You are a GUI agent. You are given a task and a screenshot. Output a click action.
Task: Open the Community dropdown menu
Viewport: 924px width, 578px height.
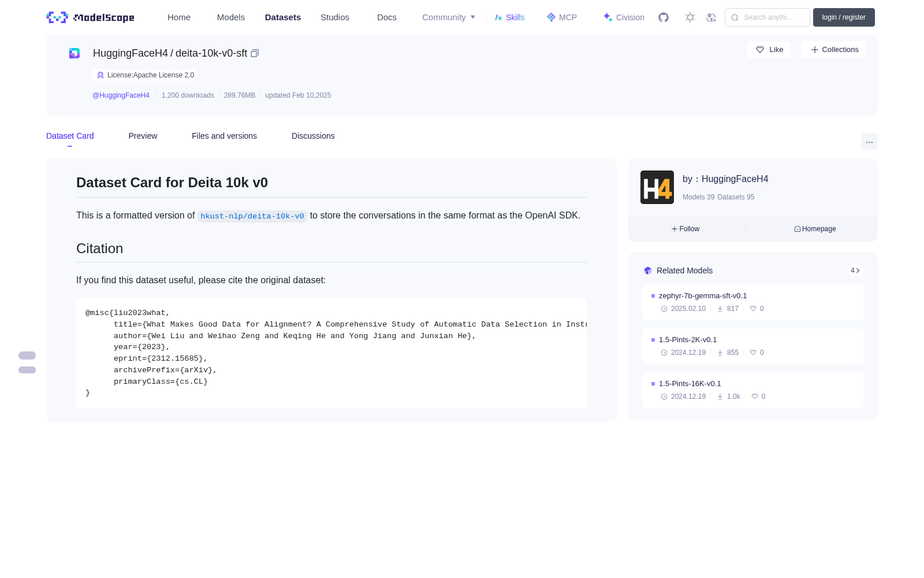point(449,17)
